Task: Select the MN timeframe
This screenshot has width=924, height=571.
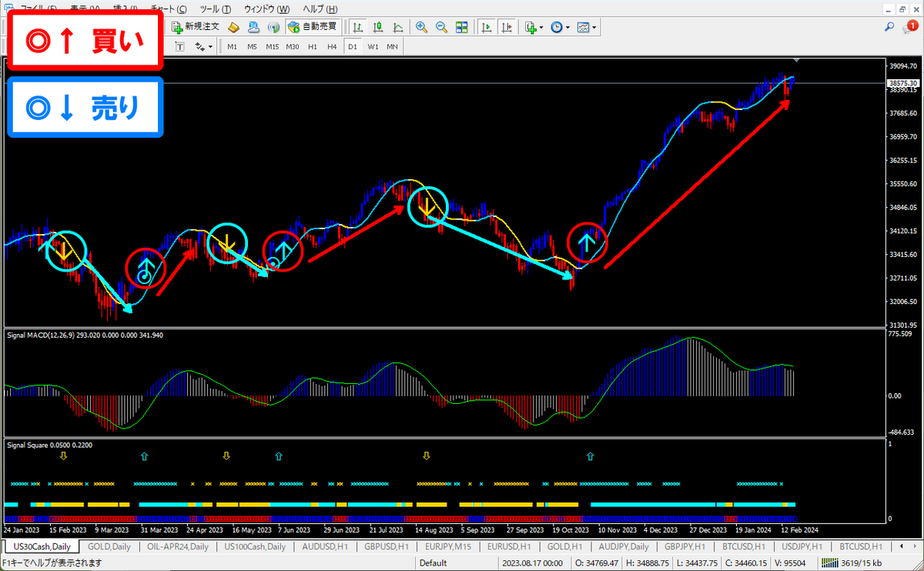Action: 393,47
